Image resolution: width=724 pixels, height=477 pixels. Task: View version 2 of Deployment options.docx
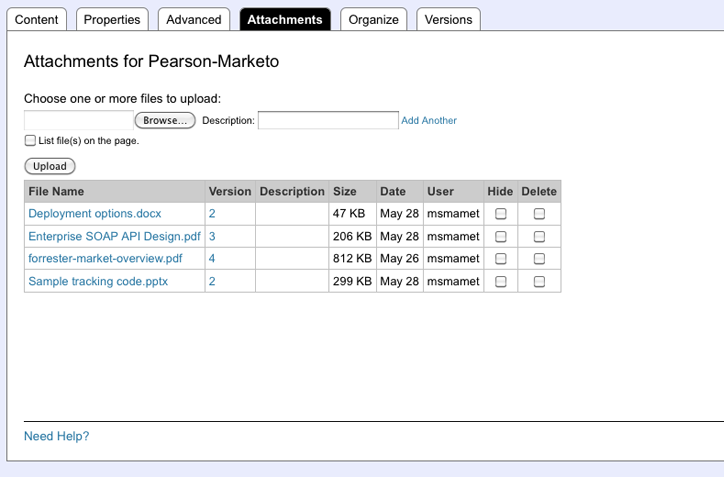click(x=212, y=213)
